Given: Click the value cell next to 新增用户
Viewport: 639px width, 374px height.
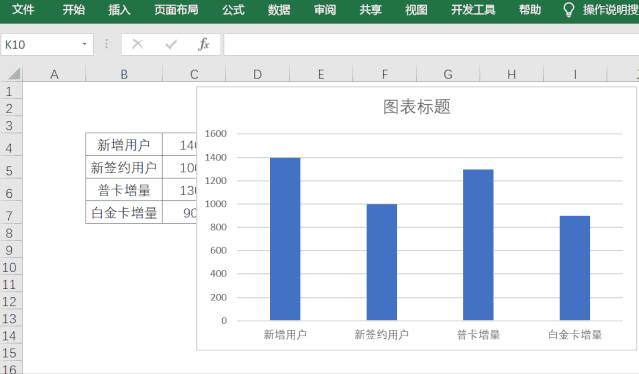Looking at the screenshot, I should tap(180, 144).
